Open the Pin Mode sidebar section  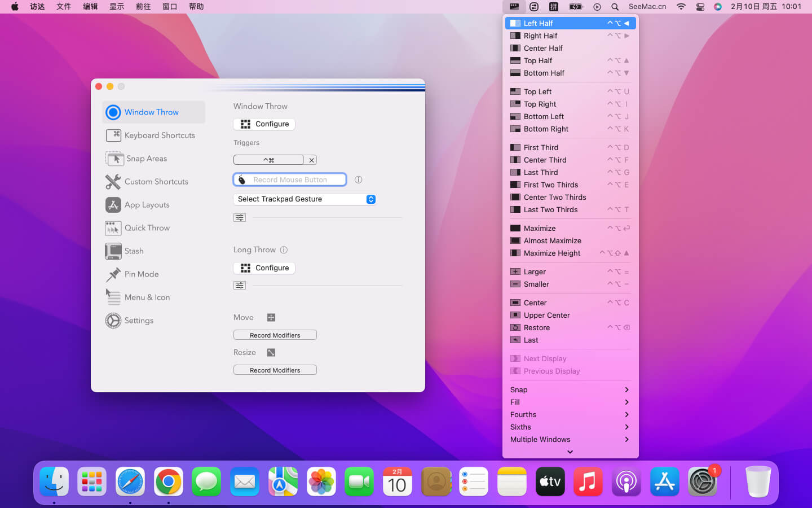click(x=141, y=274)
